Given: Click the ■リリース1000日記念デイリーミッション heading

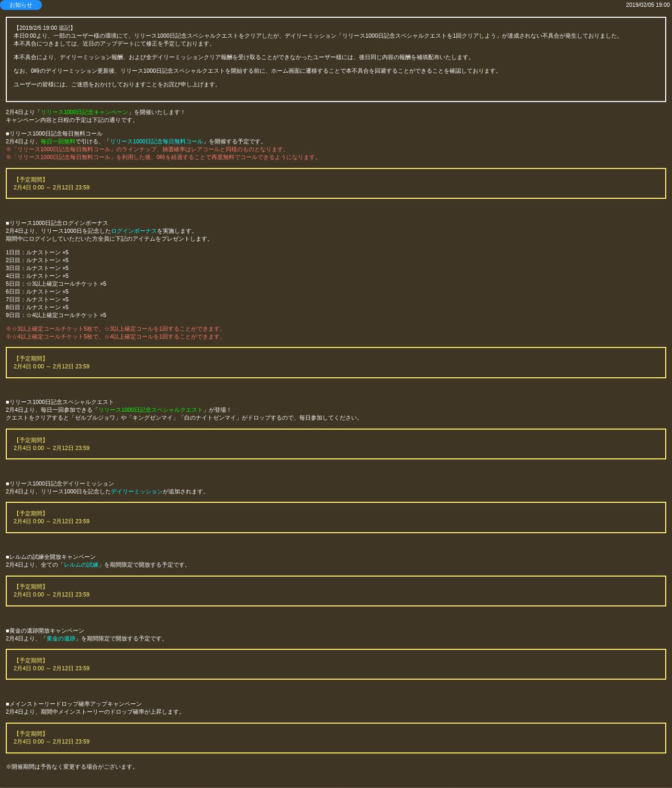Looking at the screenshot, I should (x=60, y=483).
